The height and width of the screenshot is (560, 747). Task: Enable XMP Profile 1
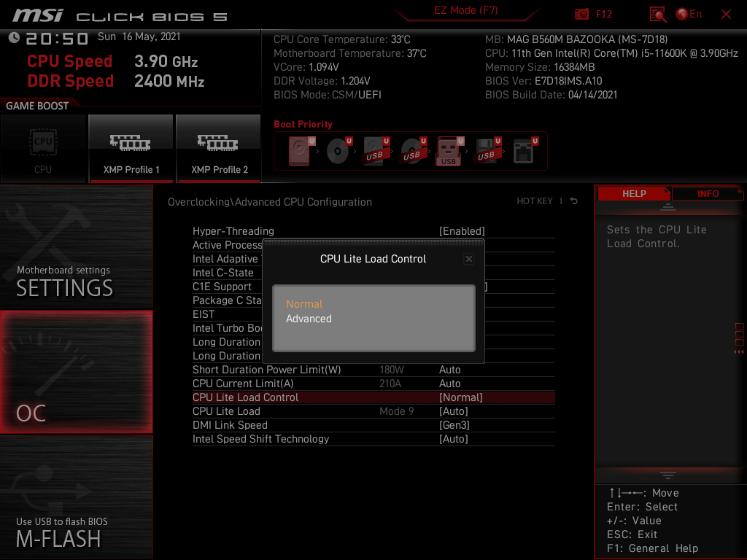[131, 149]
